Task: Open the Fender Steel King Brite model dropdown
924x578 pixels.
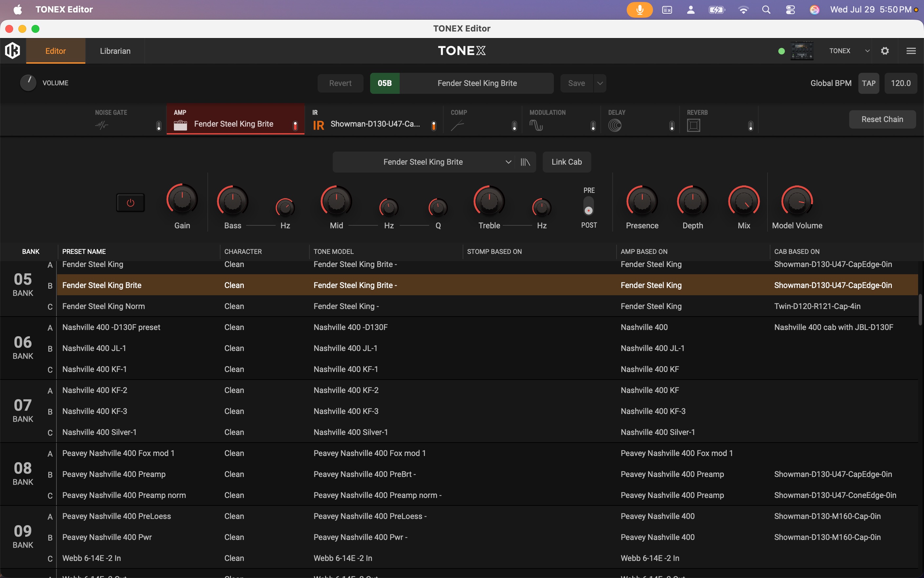Action: click(423, 162)
